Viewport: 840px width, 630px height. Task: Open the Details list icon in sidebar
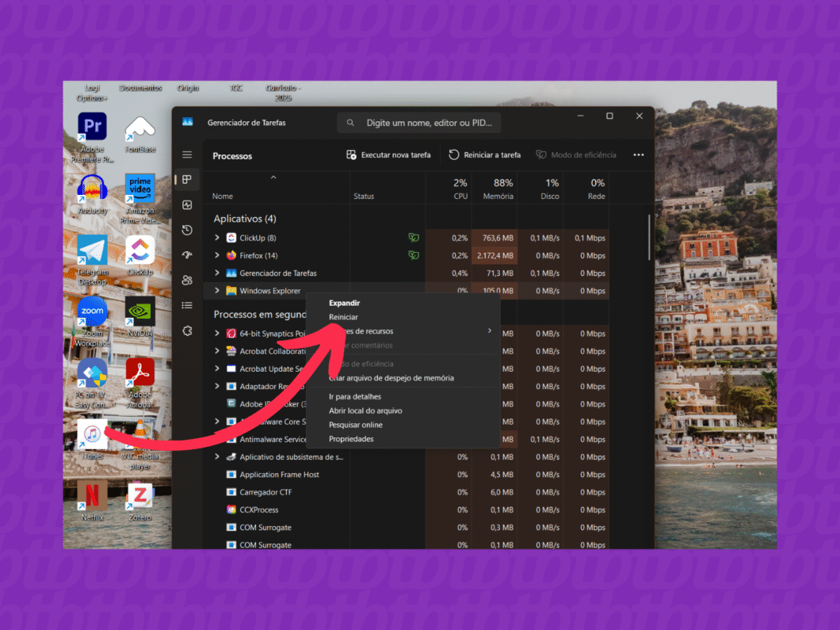click(187, 305)
